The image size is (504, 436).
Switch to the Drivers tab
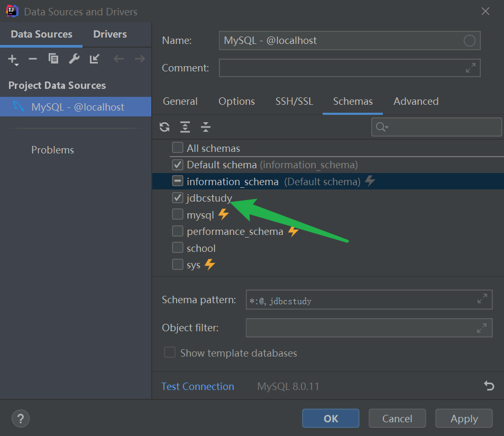(110, 34)
